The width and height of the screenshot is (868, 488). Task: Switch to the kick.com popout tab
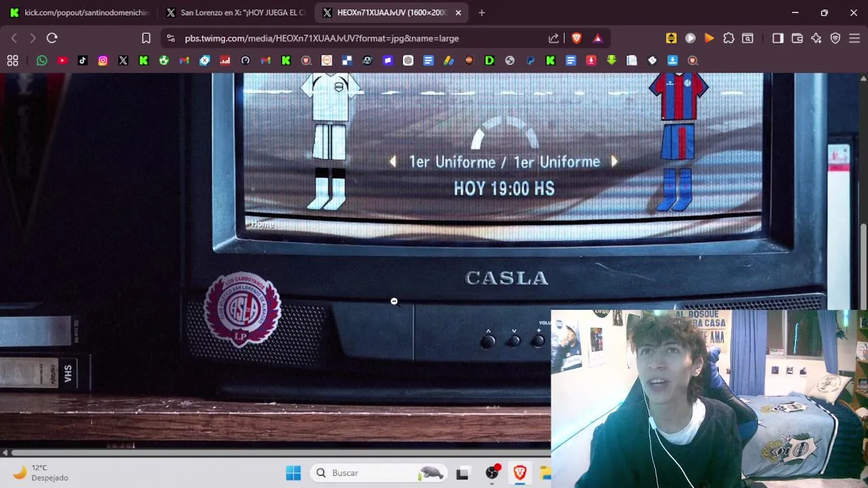[x=79, y=13]
